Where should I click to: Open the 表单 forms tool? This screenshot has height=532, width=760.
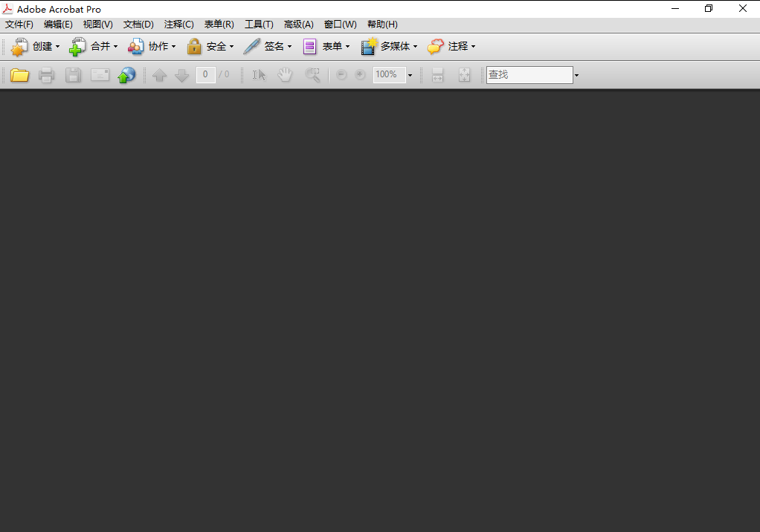pos(331,46)
